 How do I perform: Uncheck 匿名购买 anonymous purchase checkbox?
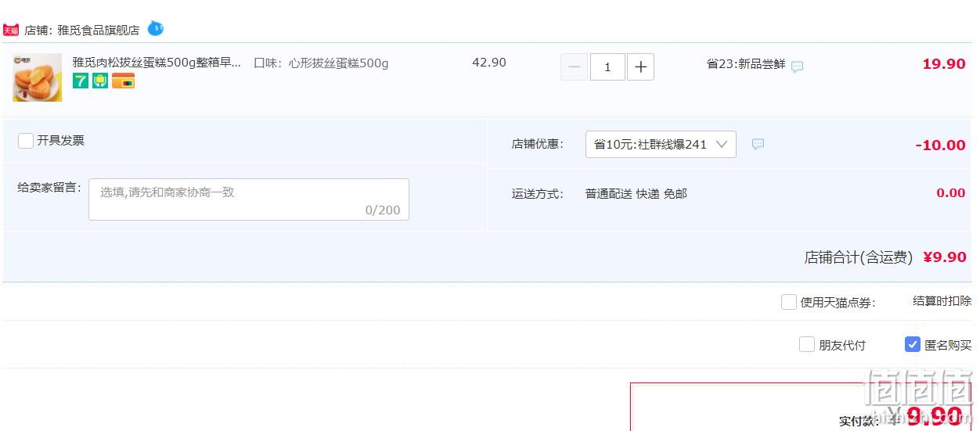(x=913, y=344)
